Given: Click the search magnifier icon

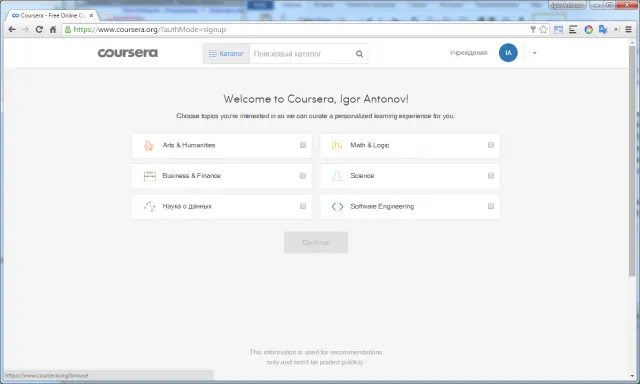Looking at the screenshot, I should 359,54.
